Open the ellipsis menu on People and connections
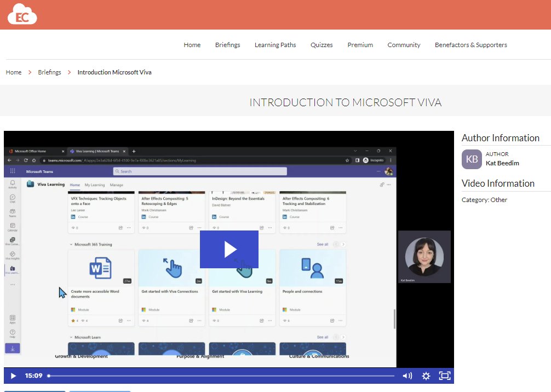Image resolution: width=551 pixels, height=392 pixels. coord(341,320)
